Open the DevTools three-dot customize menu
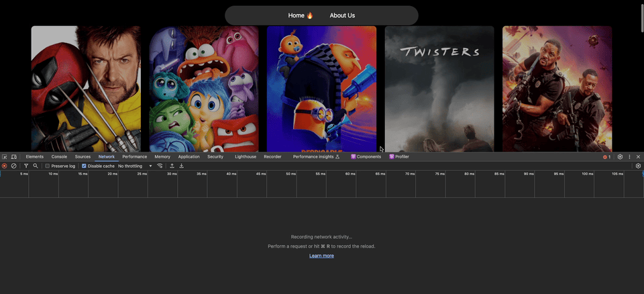This screenshot has width=644, height=294. click(629, 156)
